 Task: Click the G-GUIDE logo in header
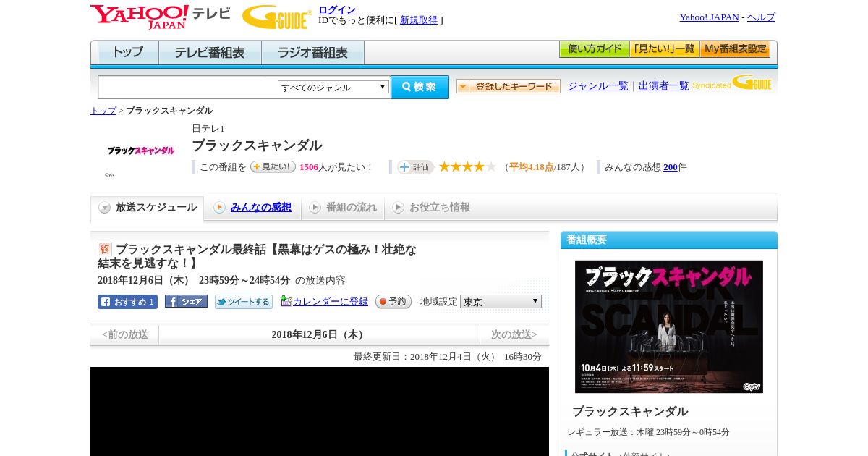coord(277,17)
